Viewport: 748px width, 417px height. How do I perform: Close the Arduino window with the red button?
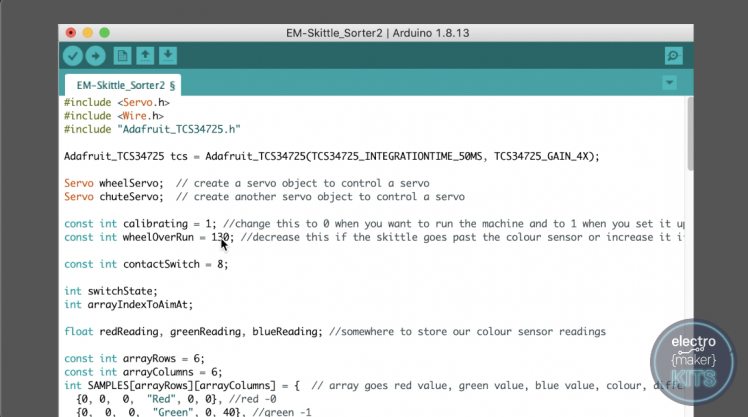pos(71,33)
